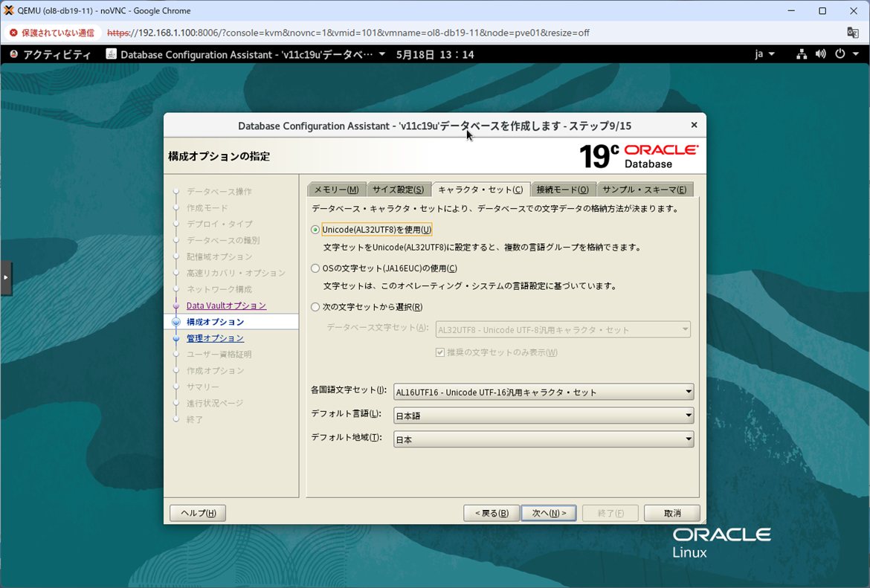Image resolution: width=870 pixels, height=588 pixels.
Task: Click the 管理オプション step bullet icon
Action: pos(176,338)
